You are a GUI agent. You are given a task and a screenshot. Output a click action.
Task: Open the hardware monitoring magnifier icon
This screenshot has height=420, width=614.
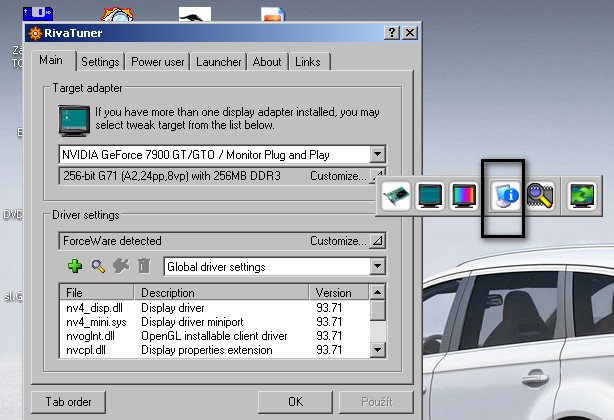tap(540, 195)
